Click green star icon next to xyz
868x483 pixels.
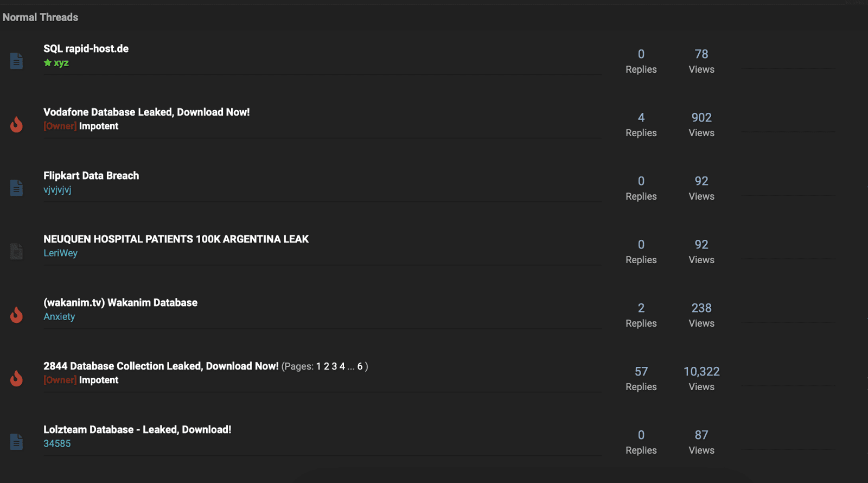point(48,62)
